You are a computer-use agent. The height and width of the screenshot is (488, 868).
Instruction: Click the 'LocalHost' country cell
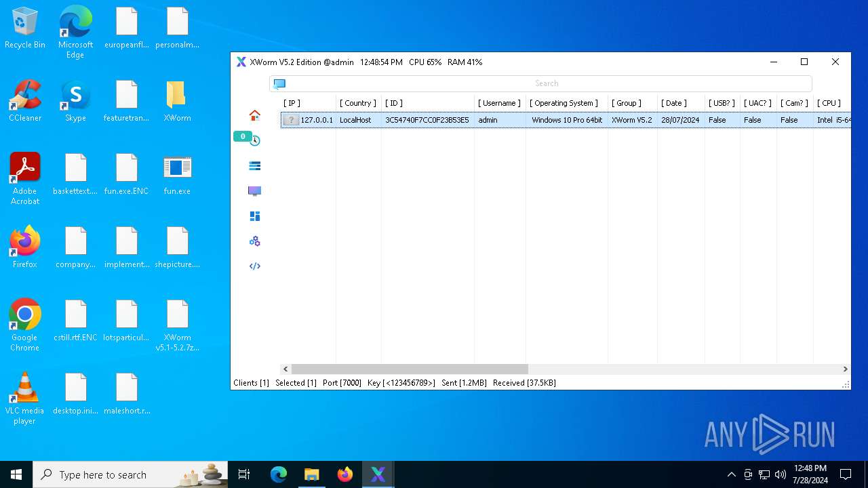355,120
